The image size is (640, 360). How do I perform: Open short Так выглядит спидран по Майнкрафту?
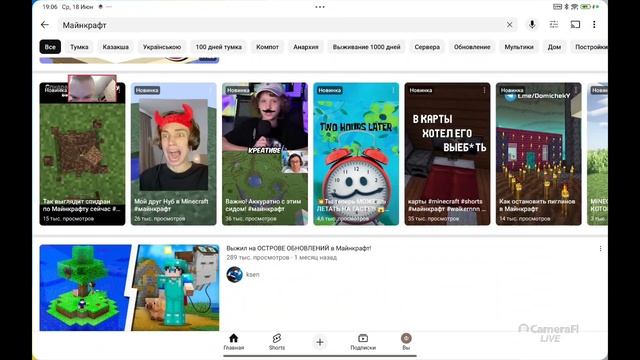pyautogui.click(x=82, y=154)
